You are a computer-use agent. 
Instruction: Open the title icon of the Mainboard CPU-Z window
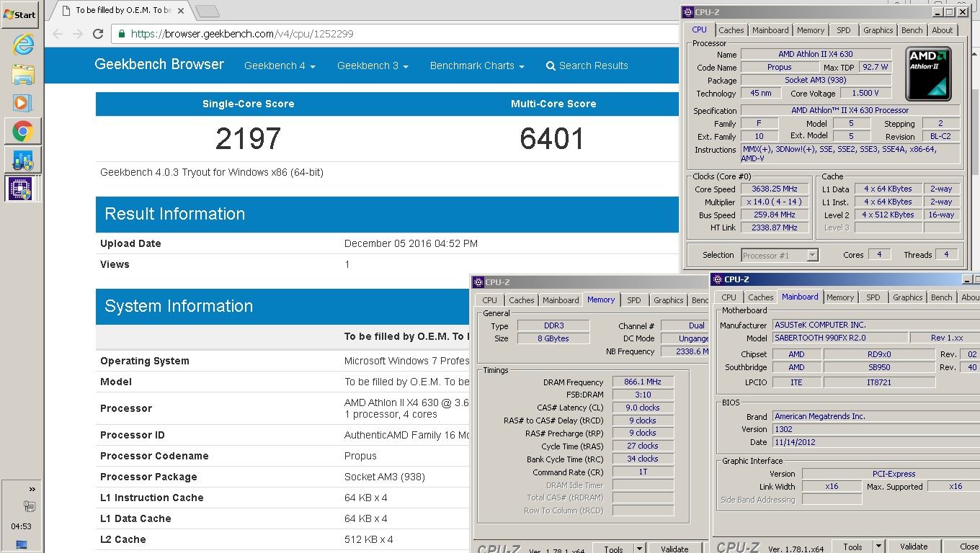[718, 279]
